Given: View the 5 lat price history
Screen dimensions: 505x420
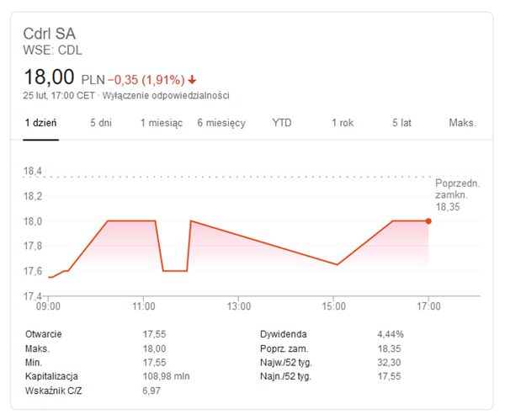Looking at the screenshot, I should click(x=401, y=123).
